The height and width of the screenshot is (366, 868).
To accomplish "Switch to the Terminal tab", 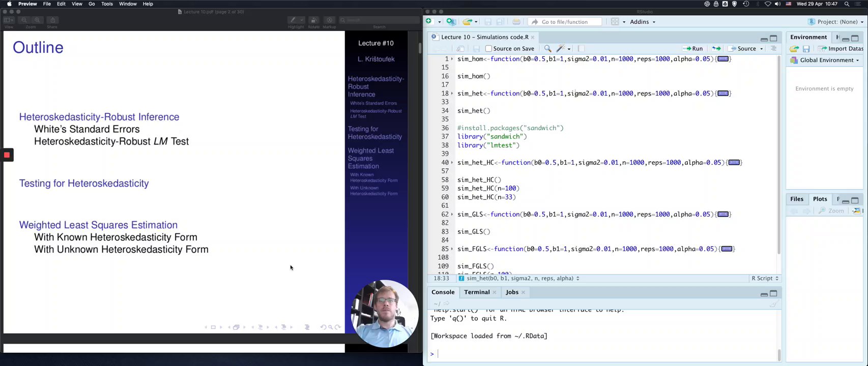I will (477, 292).
